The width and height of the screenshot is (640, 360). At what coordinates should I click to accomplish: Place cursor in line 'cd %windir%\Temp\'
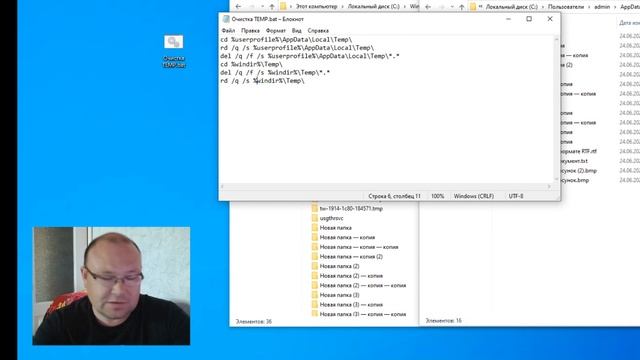click(251, 64)
